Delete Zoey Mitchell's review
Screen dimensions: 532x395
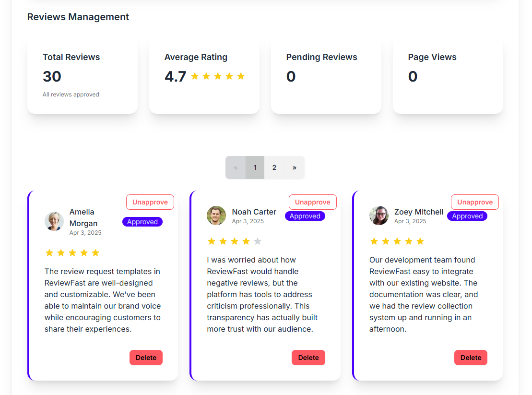click(471, 358)
